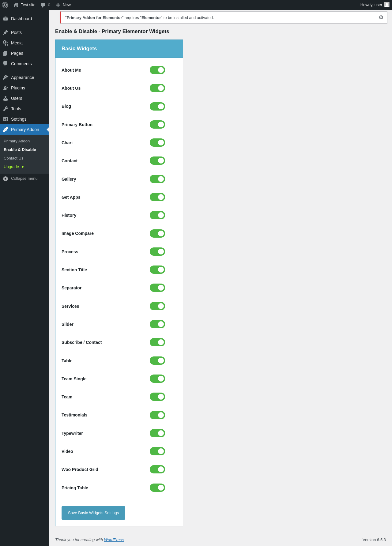Click the Comments icon in sidebar
392x546 pixels.
point(6,64)
